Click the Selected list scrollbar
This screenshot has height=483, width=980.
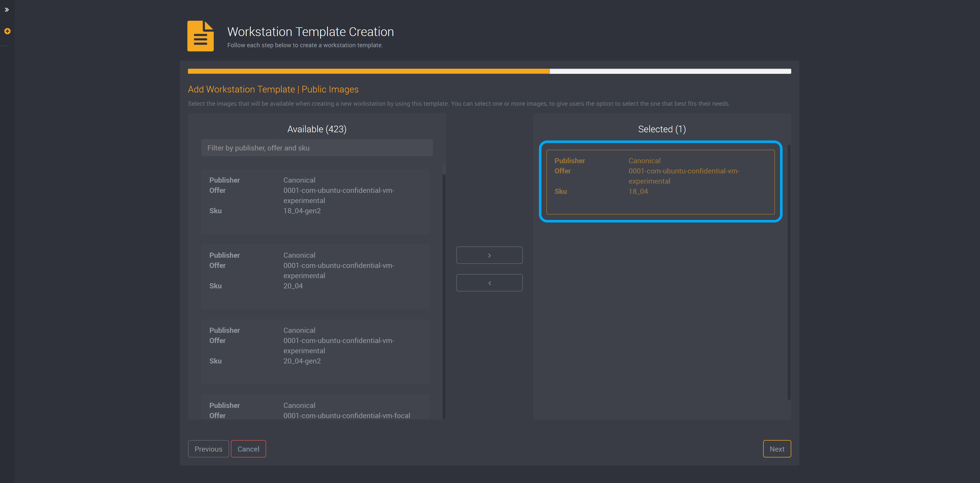(789, 272)
